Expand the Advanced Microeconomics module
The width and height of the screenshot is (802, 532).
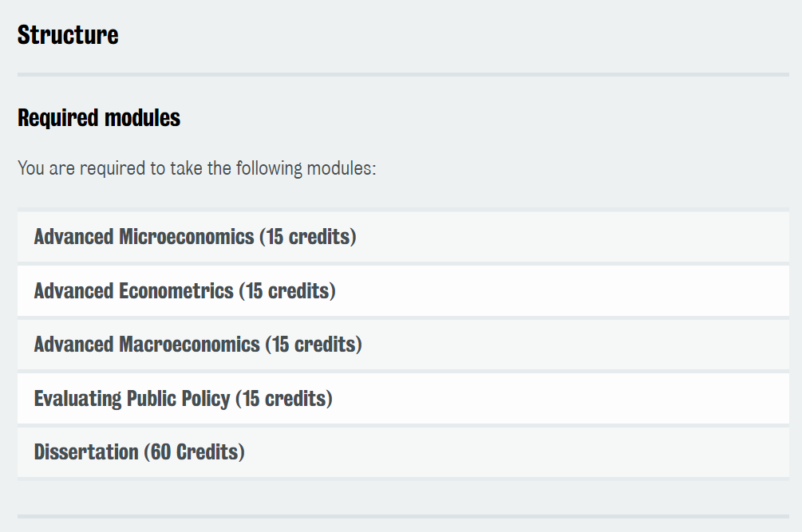[x=403, y=237]
